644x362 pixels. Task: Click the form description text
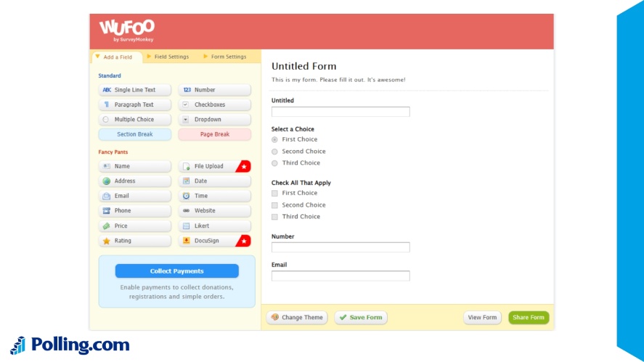pyautogui.click(x=338, y=80)
